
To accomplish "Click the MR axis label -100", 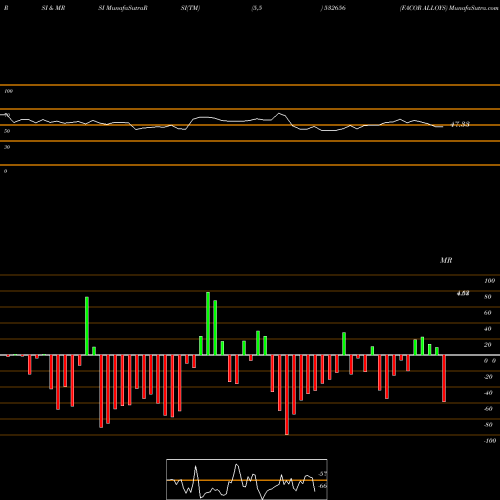I will [490, 441].
